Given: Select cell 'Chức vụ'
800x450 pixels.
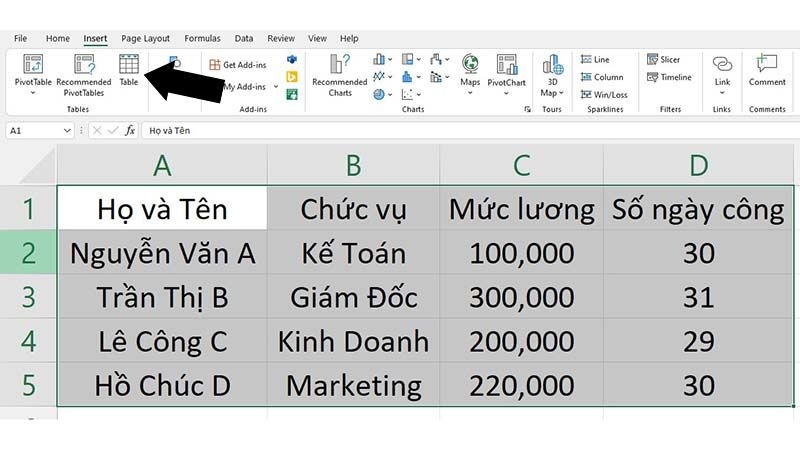Looking at the screenshot, I should 353,209.
